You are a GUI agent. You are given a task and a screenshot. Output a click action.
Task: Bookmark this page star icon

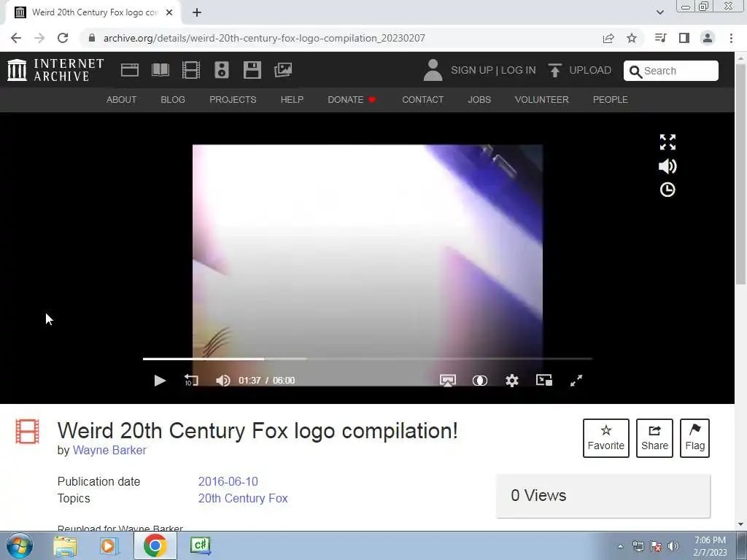pyautogui.click(x=632, y=38)
